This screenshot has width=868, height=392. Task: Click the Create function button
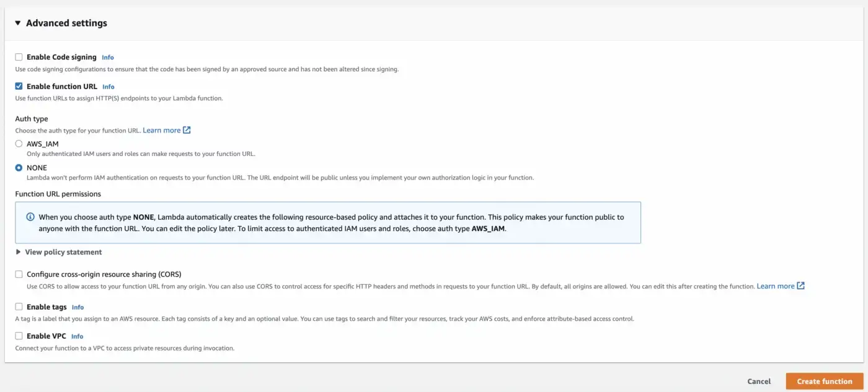[x=825, y=381]
